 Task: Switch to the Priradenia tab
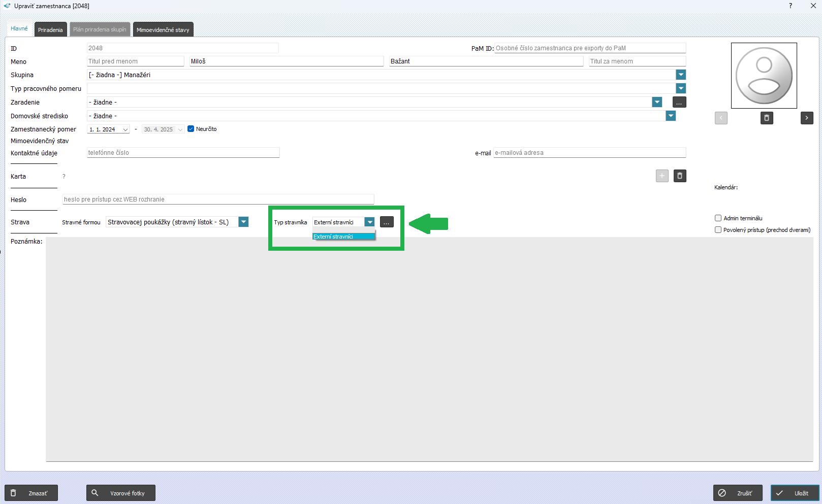click(x=50, y=30)
